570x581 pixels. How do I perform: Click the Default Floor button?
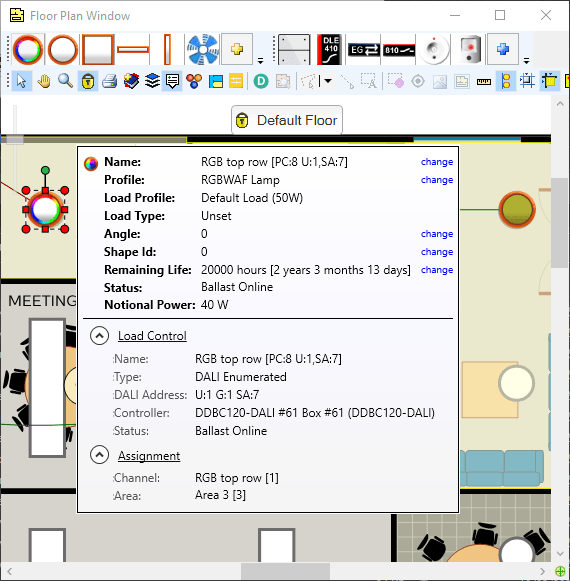coord(287,120)
